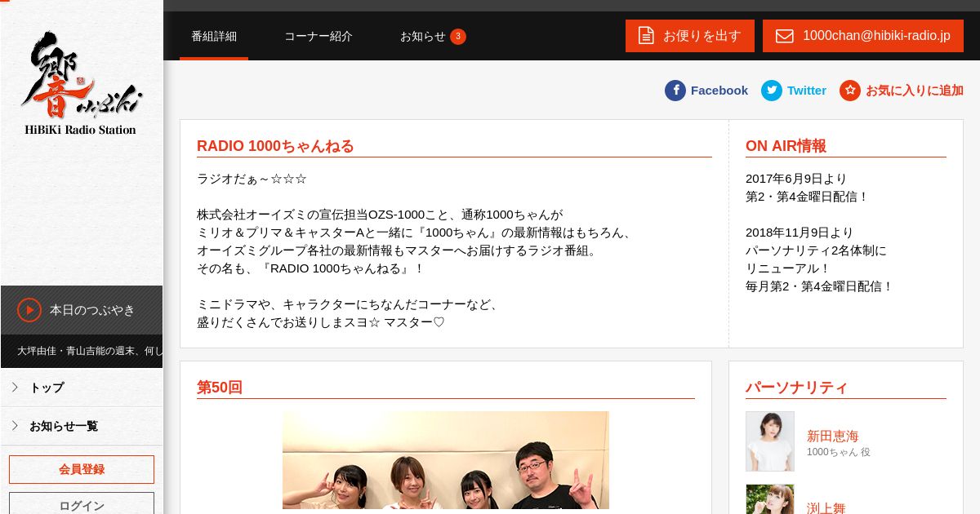980x514 pixels.
Task: Click the star favorite icon
Action: pos(850,91)
